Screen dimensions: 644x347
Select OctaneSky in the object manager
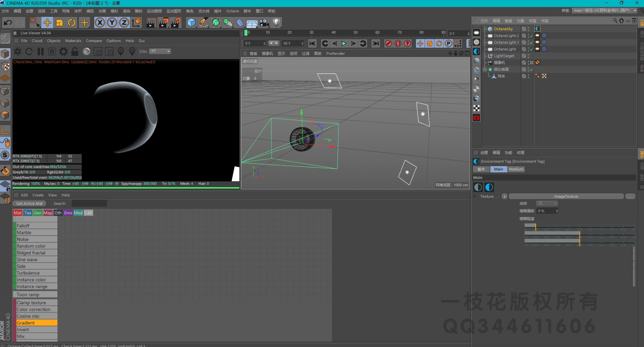click(503, 29)
